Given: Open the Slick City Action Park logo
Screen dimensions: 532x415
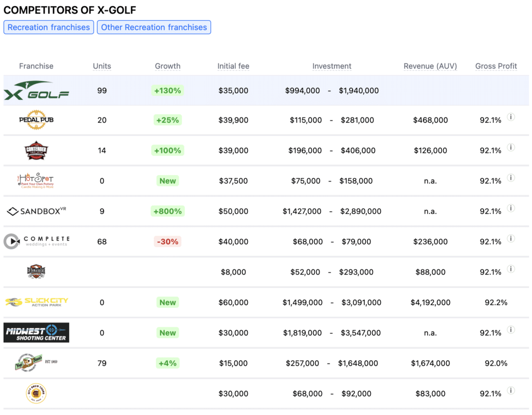Looking at the screenshot, I should click(36, 302).
